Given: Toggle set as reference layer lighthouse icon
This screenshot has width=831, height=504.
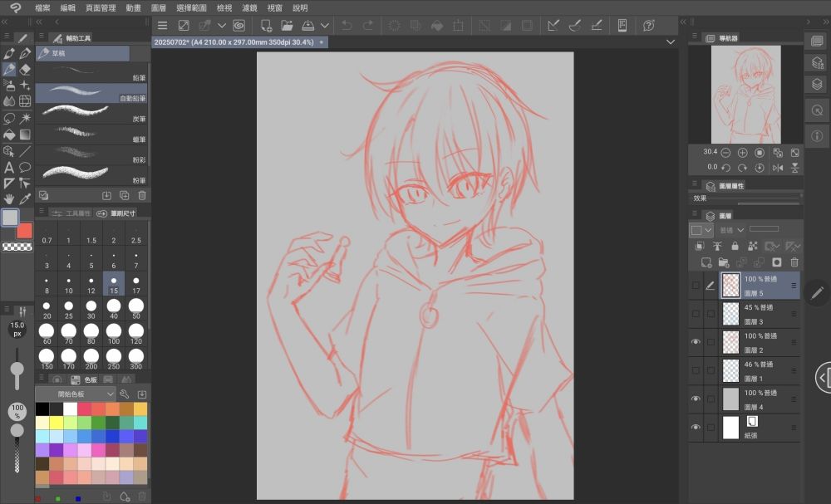Looking at the screenshot, I should click(x=717, y=246).
